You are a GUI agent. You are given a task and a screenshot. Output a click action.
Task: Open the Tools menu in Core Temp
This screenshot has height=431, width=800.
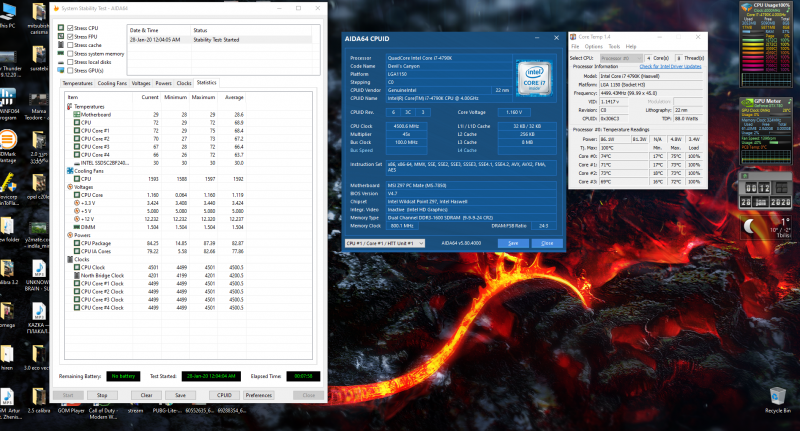click(x=615, y=46)
